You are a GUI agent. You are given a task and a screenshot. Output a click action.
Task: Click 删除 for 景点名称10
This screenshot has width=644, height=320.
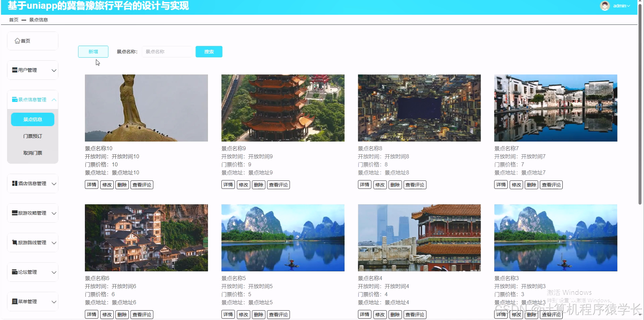pyautogui.click(x=122, y=185)
